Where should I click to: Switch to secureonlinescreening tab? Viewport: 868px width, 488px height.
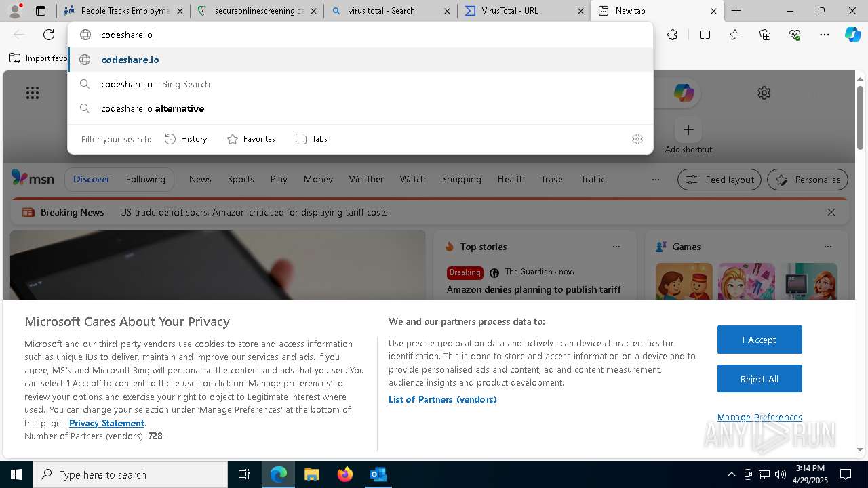[x=256, y=11]
